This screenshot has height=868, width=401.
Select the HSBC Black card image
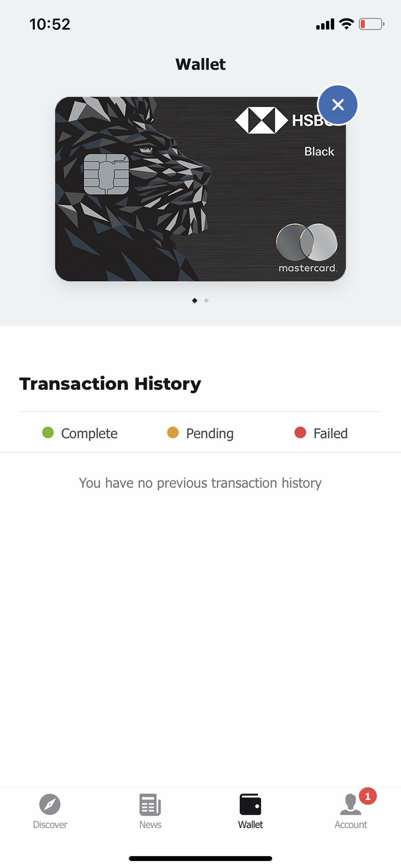[x=200, y=189]
